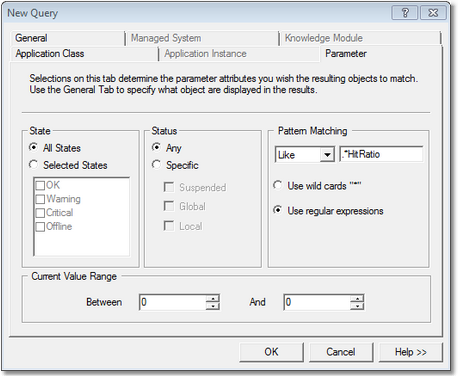Viewport: 458px width, 378px height.
Task: Click the Between value input field
Action: (x=173, y=302)
